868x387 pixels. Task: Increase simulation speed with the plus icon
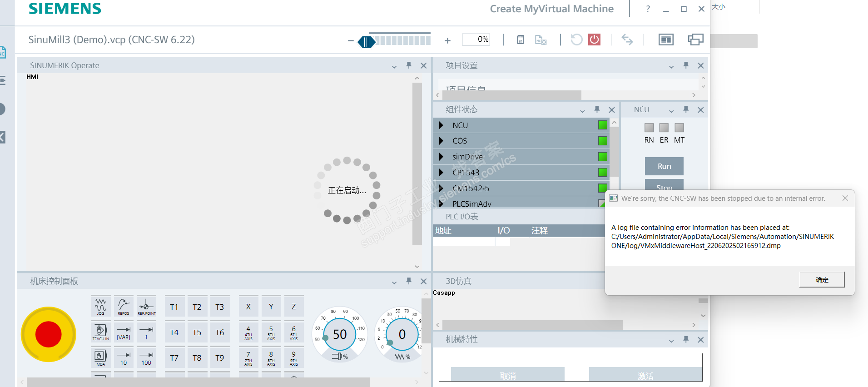[447, 40]
